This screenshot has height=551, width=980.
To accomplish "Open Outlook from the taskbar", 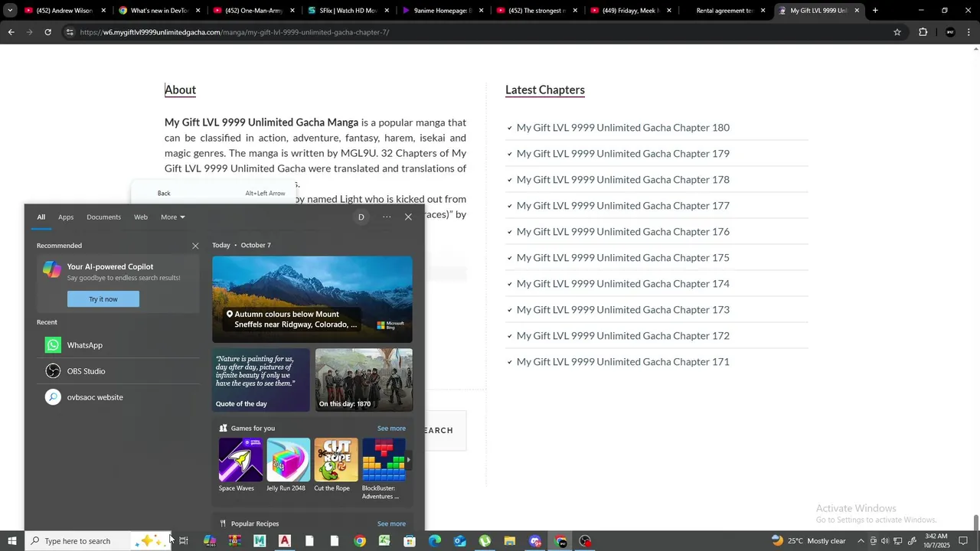I will coord(460,541).
